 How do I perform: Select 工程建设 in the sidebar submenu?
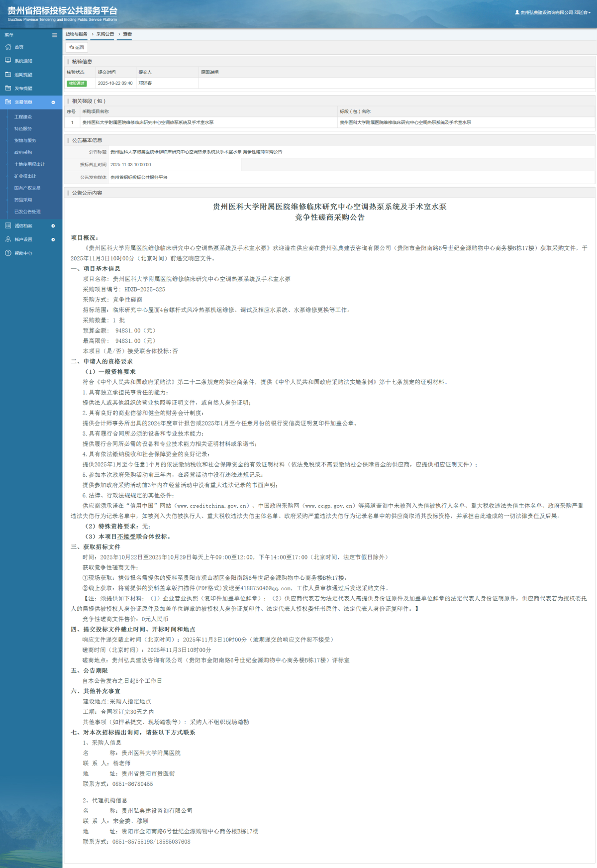coord(23,117)
